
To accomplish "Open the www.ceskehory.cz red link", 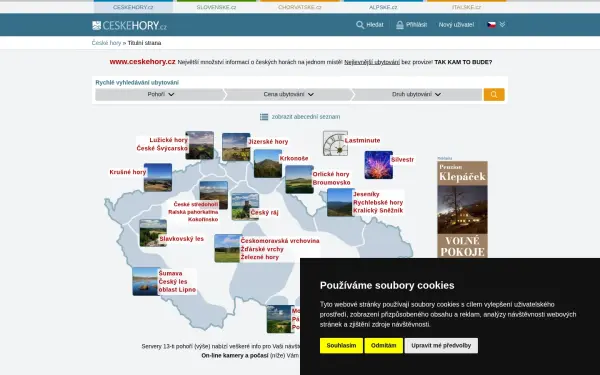I will (142, 62).
